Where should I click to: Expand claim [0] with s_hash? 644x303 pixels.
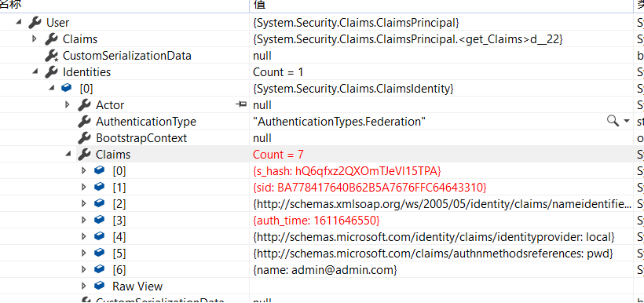(x=84, y=170)
